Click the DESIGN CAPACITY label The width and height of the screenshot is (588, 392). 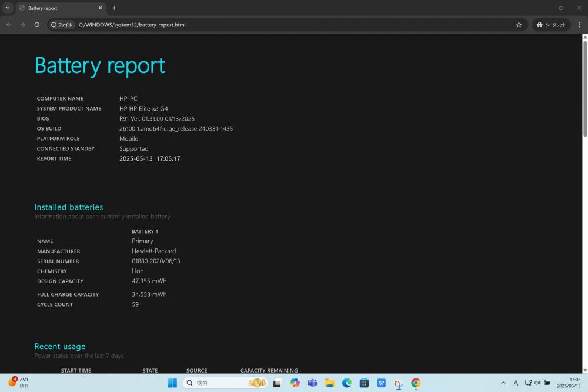(60, 281)
